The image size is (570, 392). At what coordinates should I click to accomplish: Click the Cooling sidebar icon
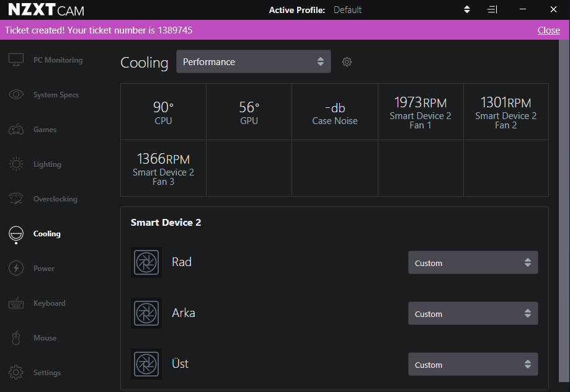click(x=16, y=234)
